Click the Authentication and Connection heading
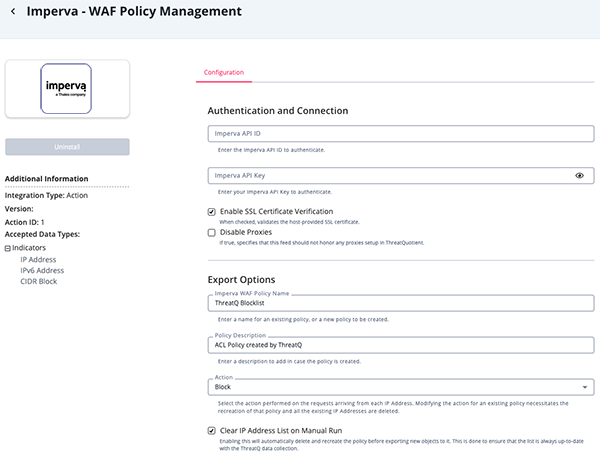The width and height of the screenshot is (600, 456). coord(277,110)
